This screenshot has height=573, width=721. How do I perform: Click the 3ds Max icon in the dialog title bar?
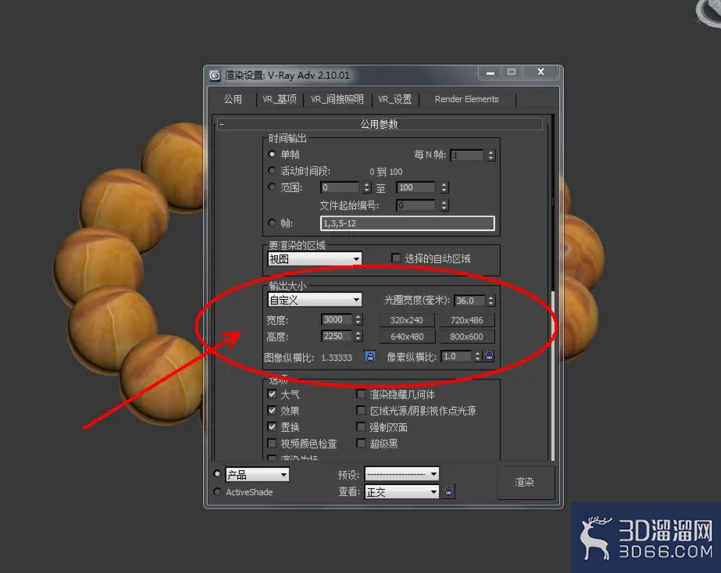pyautogui.click(x=215, y=75)
